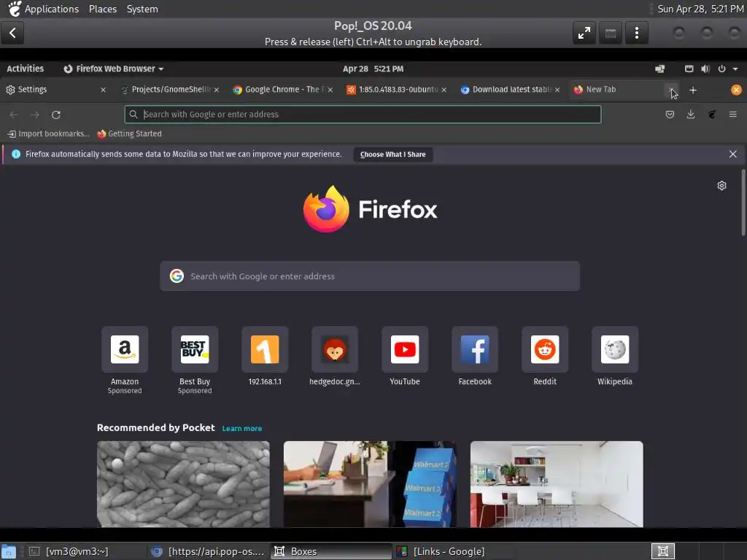Expand the guest system status menu arrow
The width and height of the screenshot is (747, 560).
(735, 69)
